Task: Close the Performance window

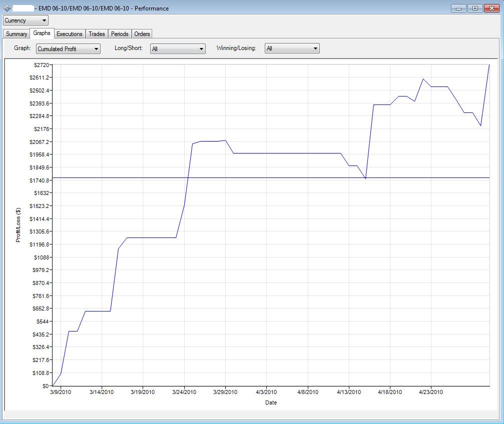Action: [492, 8]
